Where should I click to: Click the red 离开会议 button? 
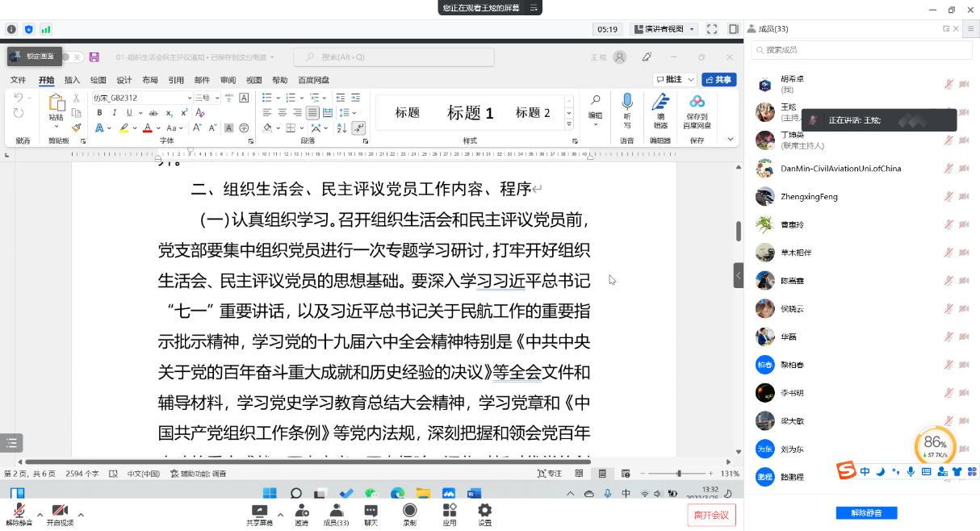tap(711, 515)
